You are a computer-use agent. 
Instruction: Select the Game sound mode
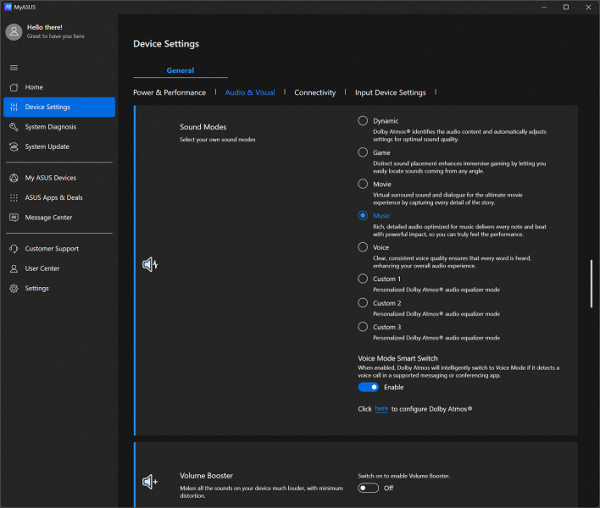click(x=363, y=153)
